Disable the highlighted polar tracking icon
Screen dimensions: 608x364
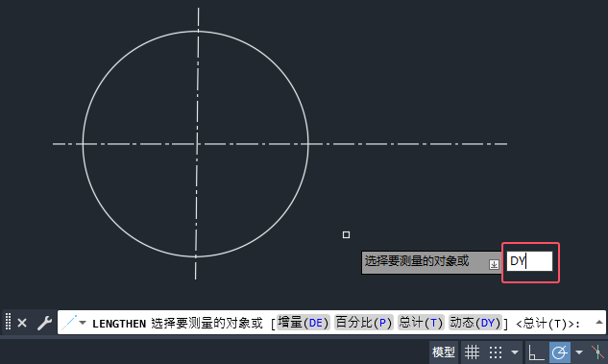coord(560,352)
